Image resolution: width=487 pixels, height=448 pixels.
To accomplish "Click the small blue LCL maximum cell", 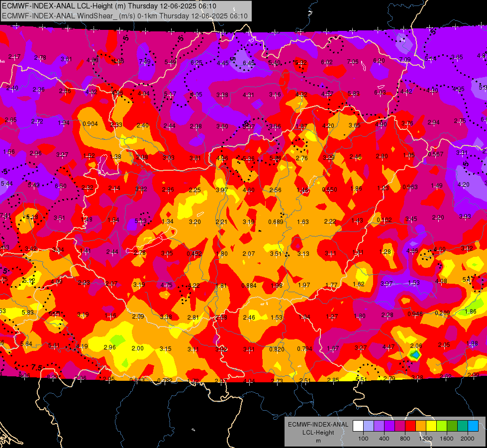I will pos(415,355).
